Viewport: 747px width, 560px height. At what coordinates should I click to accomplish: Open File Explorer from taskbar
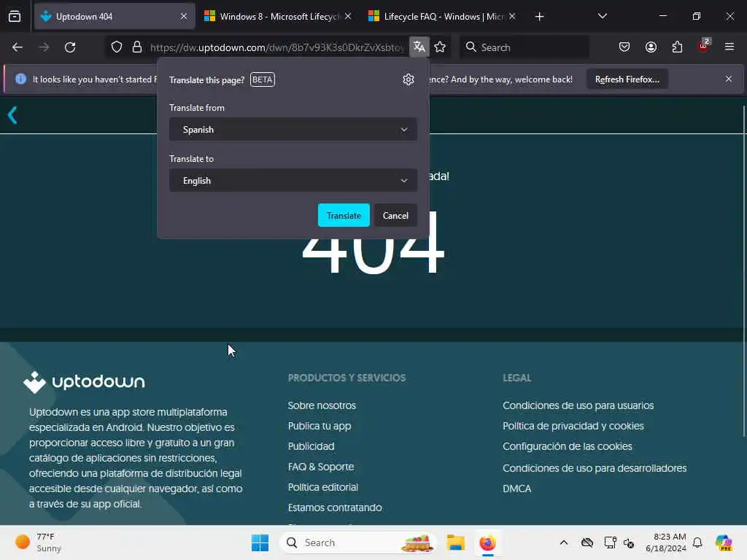tap(455, 542)
